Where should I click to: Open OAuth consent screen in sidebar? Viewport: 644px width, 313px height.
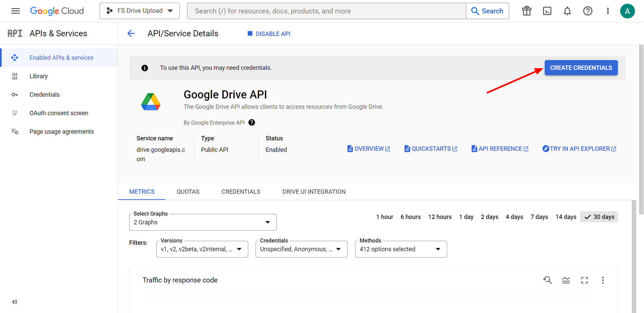coord(59,113)
